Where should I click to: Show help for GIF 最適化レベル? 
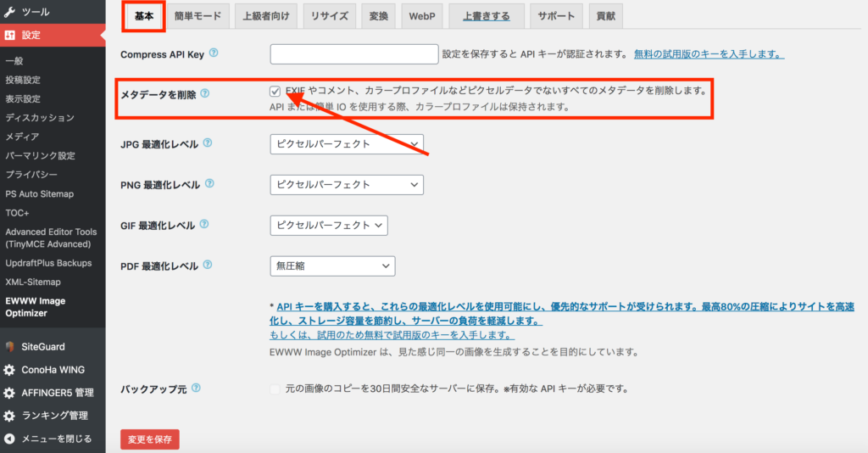coord(204,224)
